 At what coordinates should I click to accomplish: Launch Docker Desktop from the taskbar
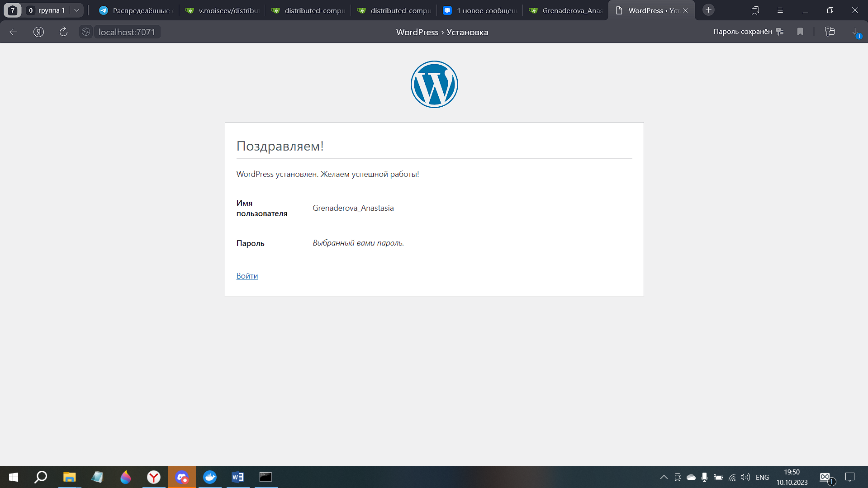209,477
